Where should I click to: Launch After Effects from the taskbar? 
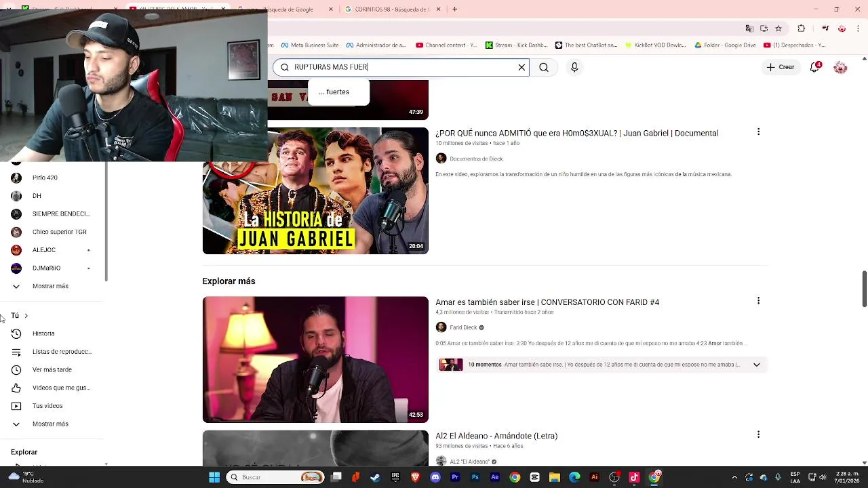pos(495,477)
